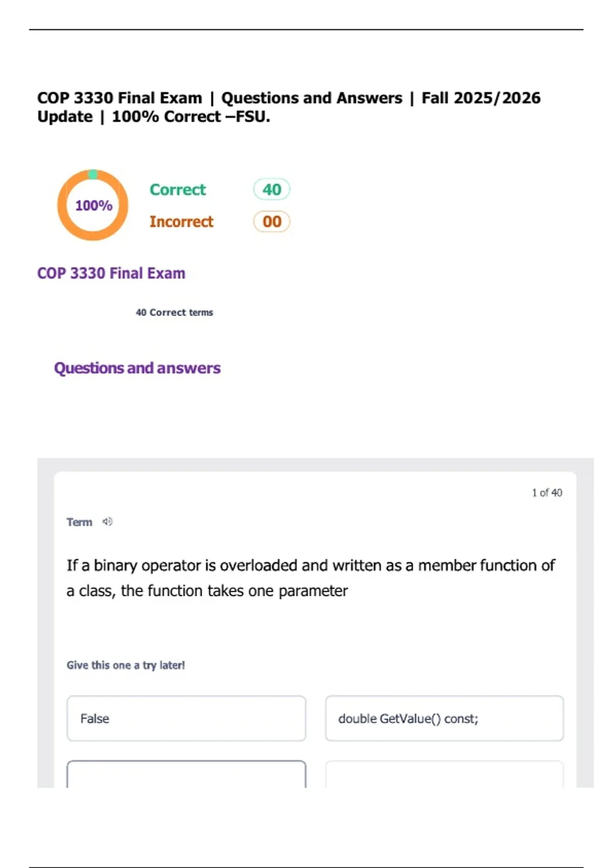Click the "Term" label on the card

(x=79, y=522)
